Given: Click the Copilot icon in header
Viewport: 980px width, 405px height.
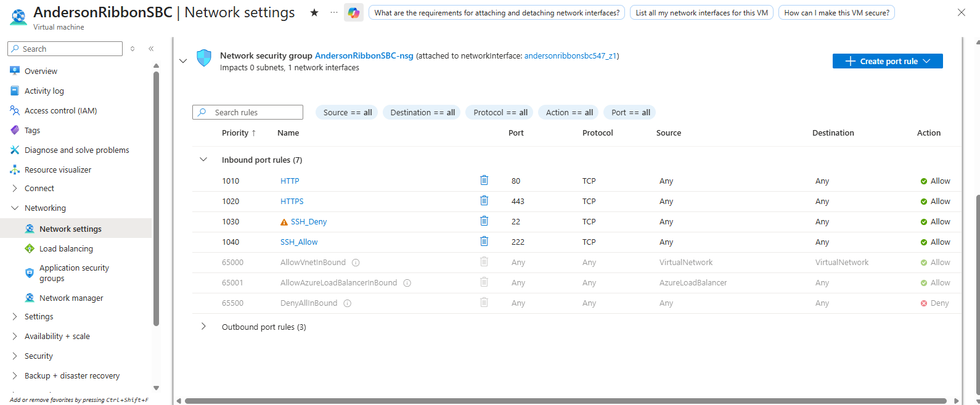Looking at the screenshot, I should tap(354, 12).
